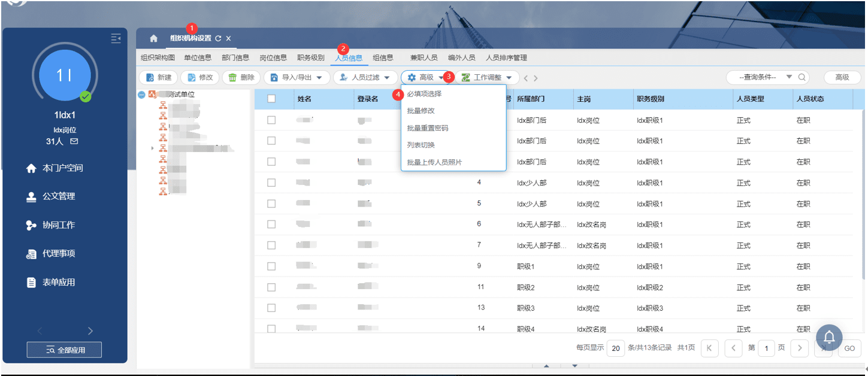Go to previous page arrow
The image size is (868, 376).
(x=733, y=348)
